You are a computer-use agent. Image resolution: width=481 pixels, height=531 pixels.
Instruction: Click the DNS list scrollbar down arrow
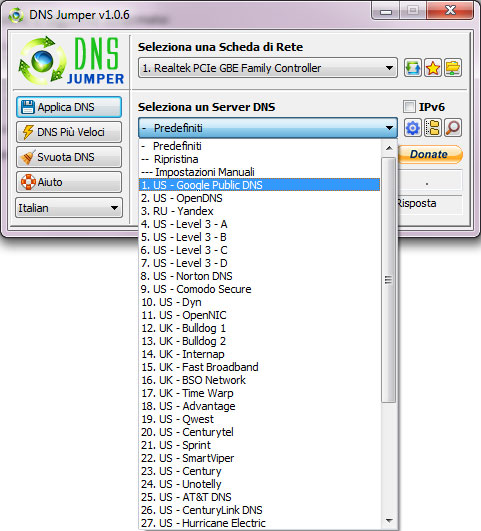389,521
